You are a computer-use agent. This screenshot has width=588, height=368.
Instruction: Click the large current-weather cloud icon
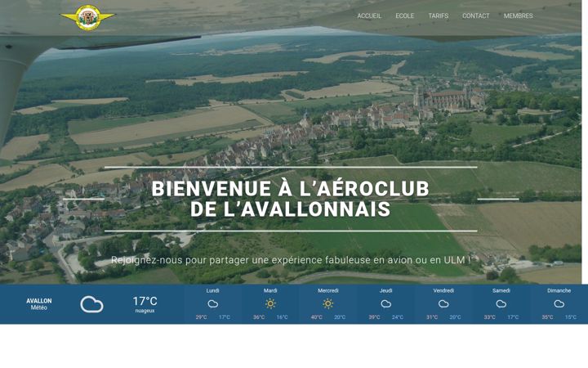coord(91,304)
